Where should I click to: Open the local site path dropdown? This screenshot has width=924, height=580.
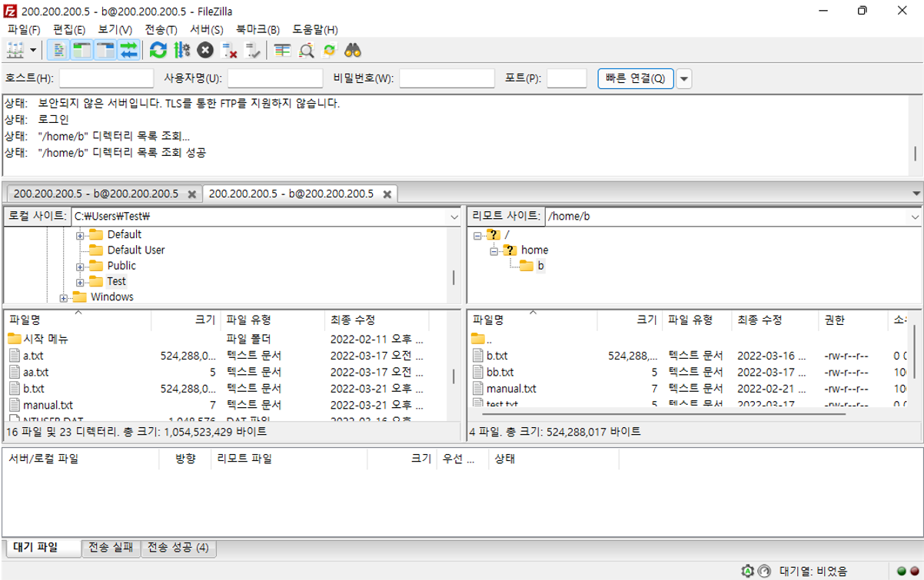454,217
